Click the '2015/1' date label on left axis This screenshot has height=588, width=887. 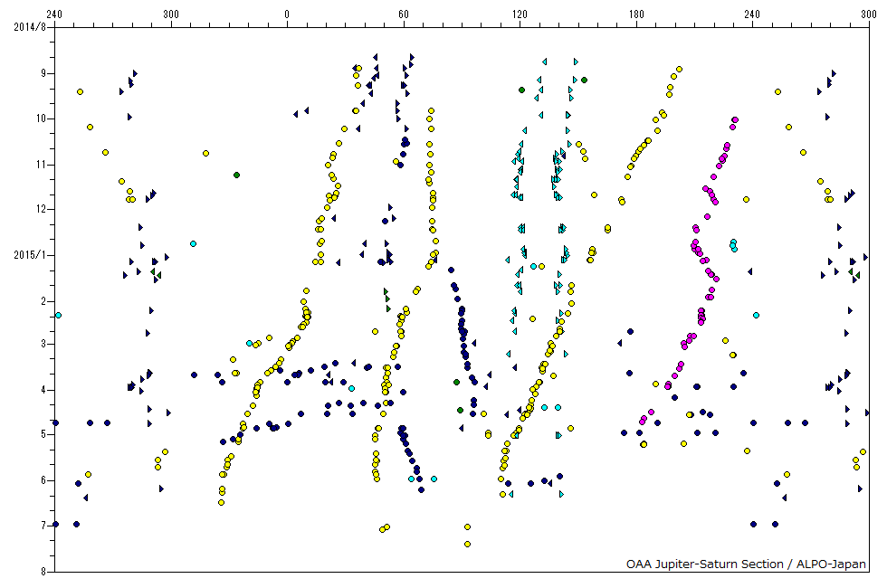click(x=29, y=255)
